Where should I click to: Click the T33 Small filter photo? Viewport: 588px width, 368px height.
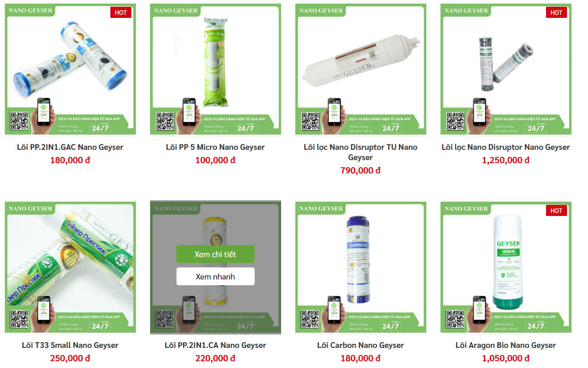pos(70,259)
